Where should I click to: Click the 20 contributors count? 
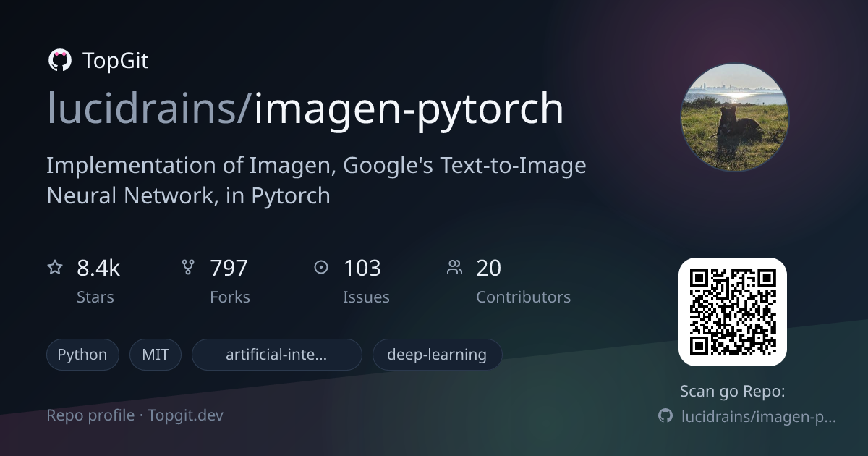[x=488, y=268]
